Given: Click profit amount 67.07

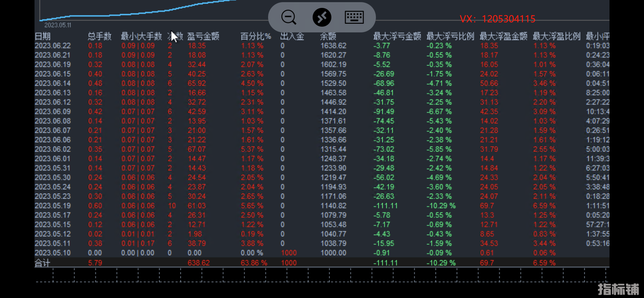Looking at the screenshot, I should [197, 149].
